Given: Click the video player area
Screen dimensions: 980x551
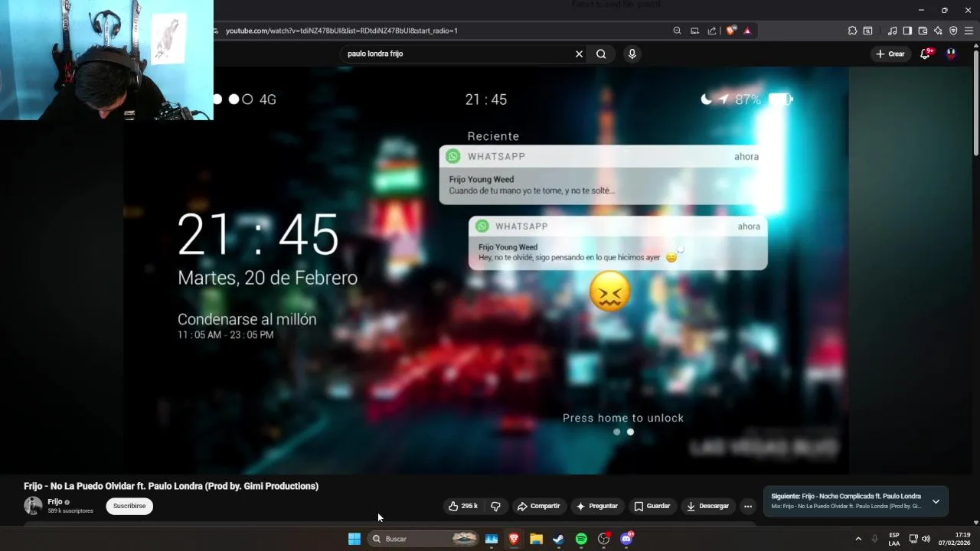Looking at the screenshot, I should (x=485, y=270).
